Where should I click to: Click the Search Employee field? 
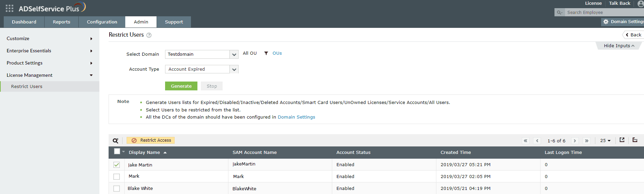[x=602, y=13]
